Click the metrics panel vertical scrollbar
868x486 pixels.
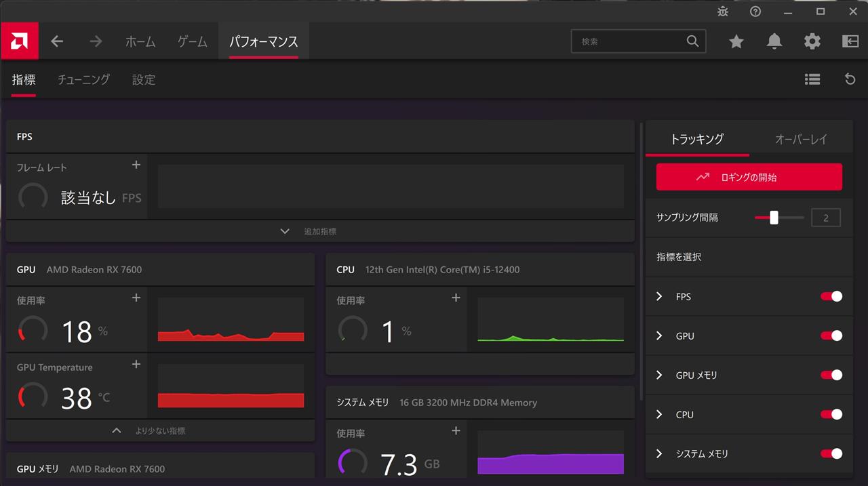tap(642, 261)
